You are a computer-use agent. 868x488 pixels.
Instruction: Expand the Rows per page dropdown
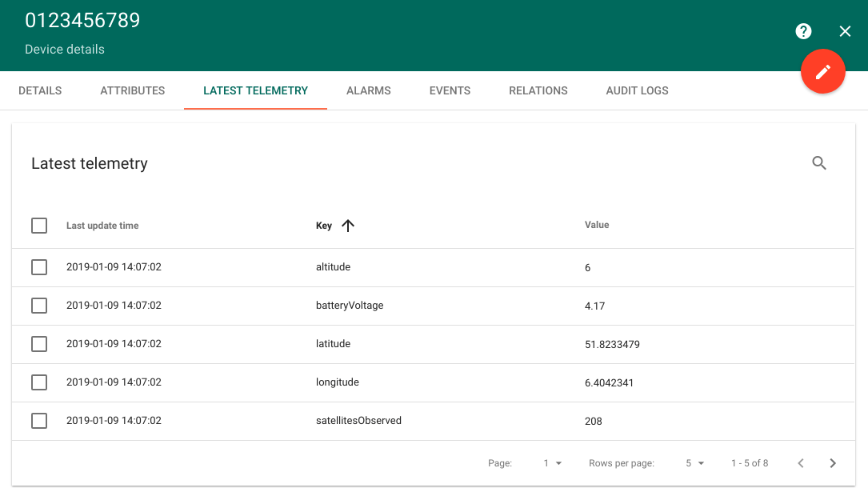tap(694, 463)
